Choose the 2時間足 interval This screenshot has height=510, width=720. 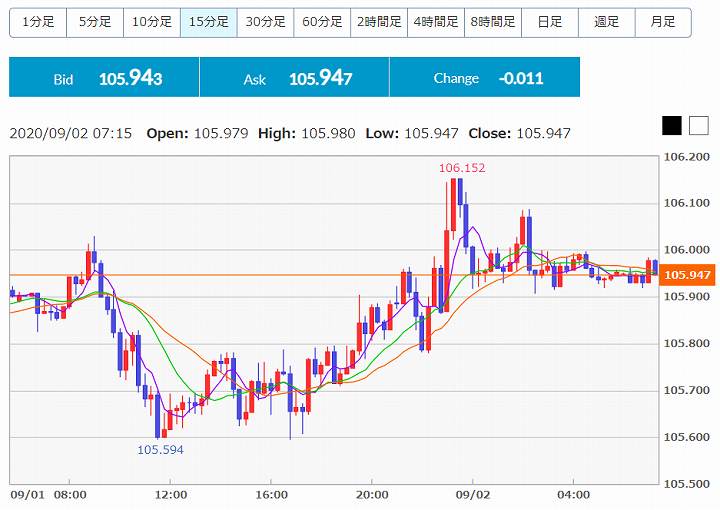coord(379,22)
